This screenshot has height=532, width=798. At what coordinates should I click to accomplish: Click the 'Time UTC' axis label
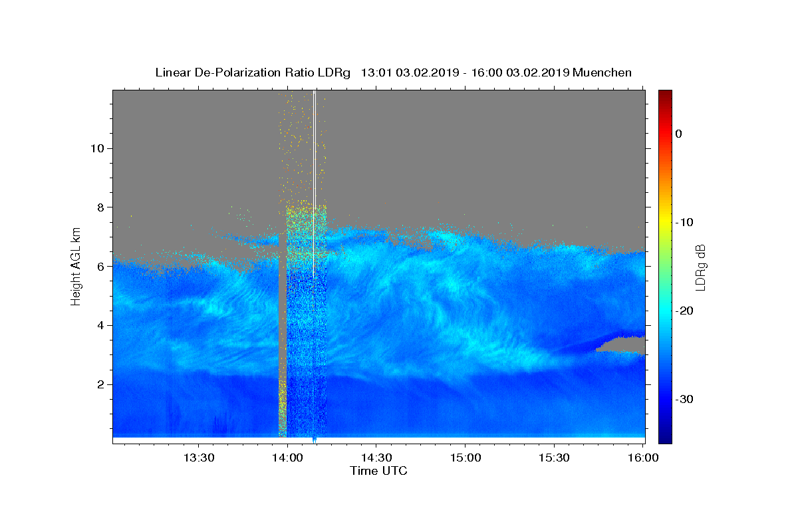(x=378, y=471)
